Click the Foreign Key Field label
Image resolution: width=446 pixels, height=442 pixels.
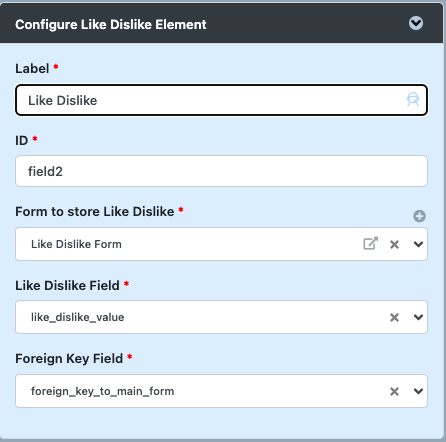click(x=69, y=359)
